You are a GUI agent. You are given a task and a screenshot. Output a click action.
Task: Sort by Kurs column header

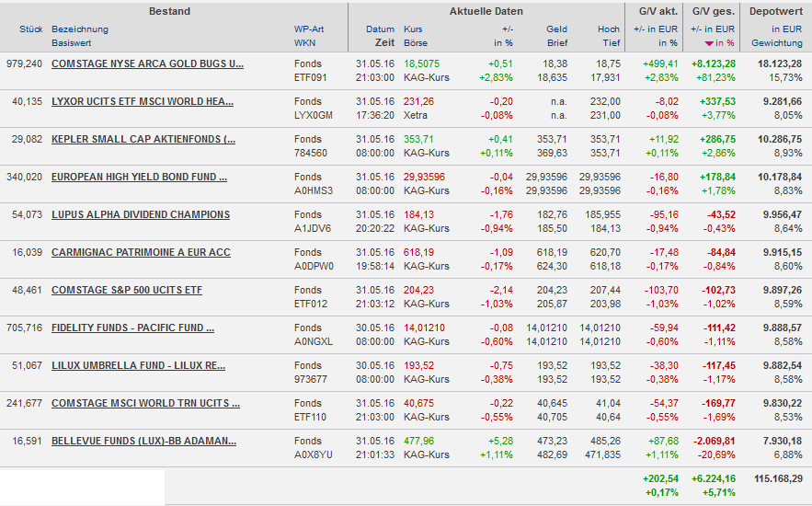pyautogui.click(x=413, y=29)
